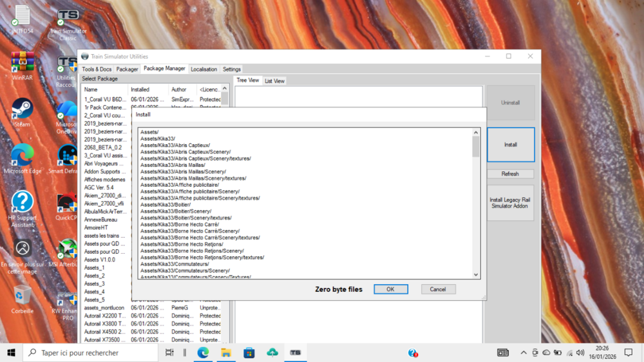This screenshot has width=644, height=362.
Task: Click the cloud upload taskbar icon
Action: (x=272, y=352)
